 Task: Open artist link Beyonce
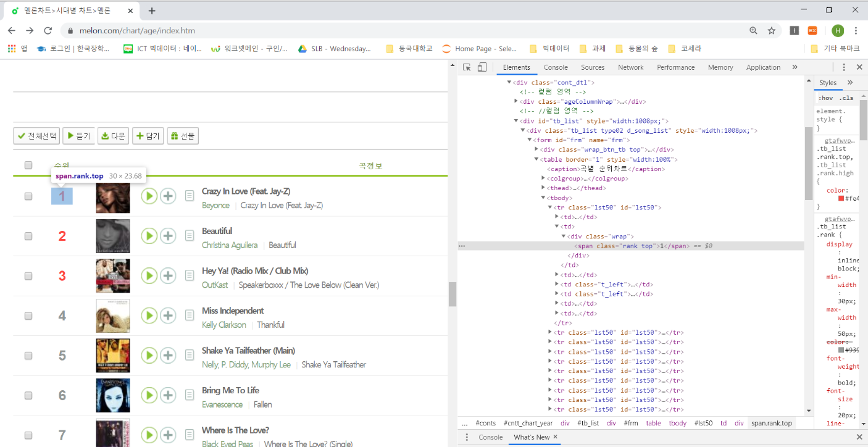click(x=215, y=206)
